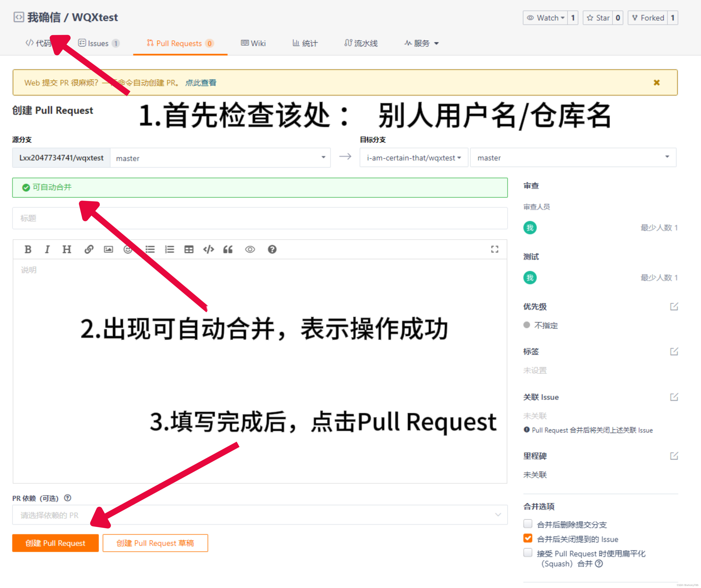Insert a table using the table icon

point(189,249)
